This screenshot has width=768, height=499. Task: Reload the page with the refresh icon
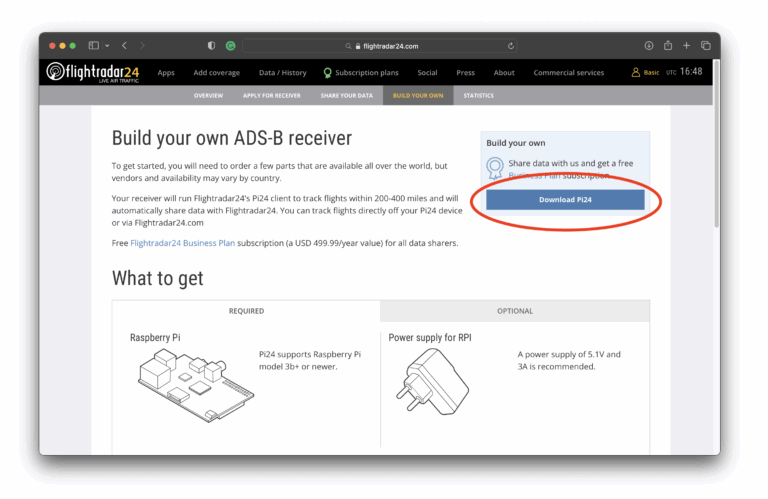(511, 46)
